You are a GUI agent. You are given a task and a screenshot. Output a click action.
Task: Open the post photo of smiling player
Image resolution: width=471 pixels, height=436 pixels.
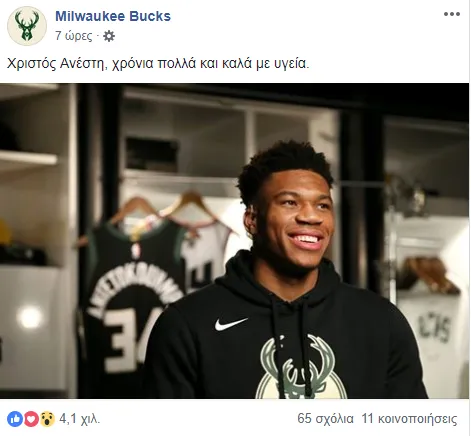pyautogui.click(x=234, y=241)
